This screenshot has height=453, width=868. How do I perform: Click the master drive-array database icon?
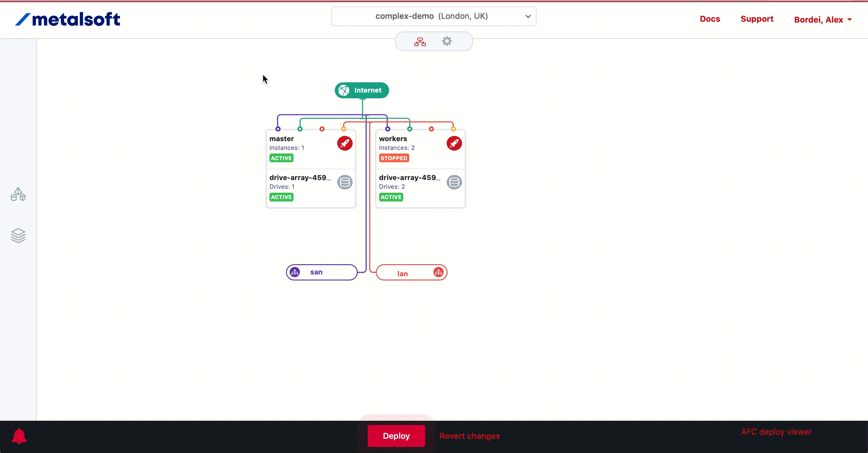[x=345, y=182]
